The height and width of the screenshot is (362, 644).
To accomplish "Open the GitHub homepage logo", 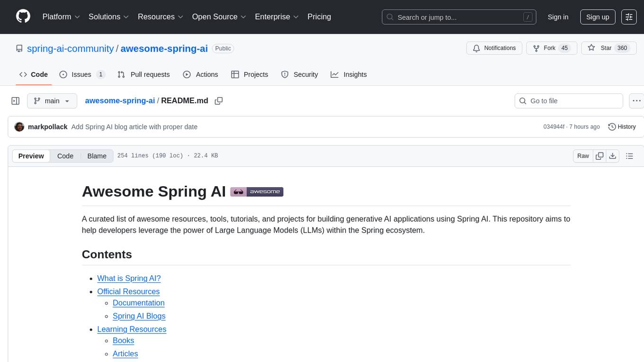I will (x=23, y=17).
